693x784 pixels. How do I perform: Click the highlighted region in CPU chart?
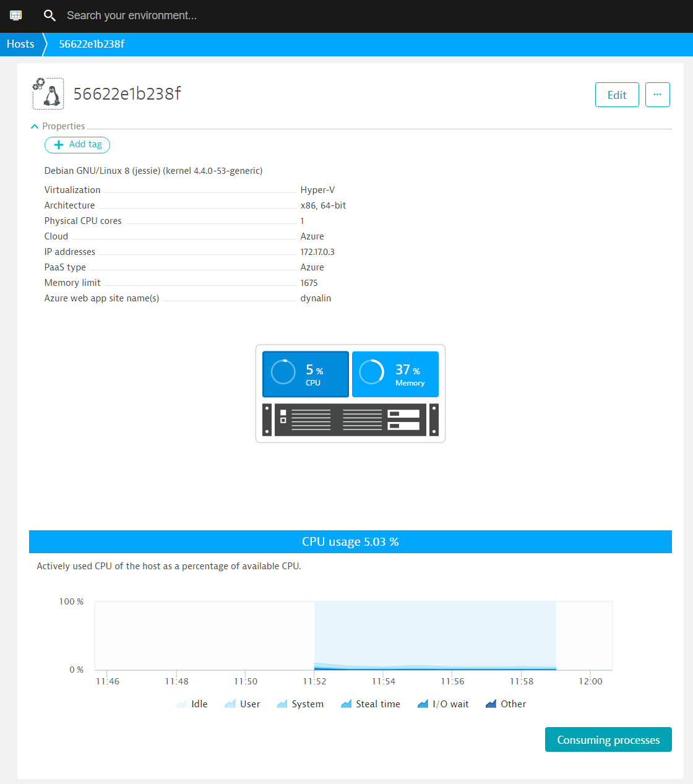(435, 635)
